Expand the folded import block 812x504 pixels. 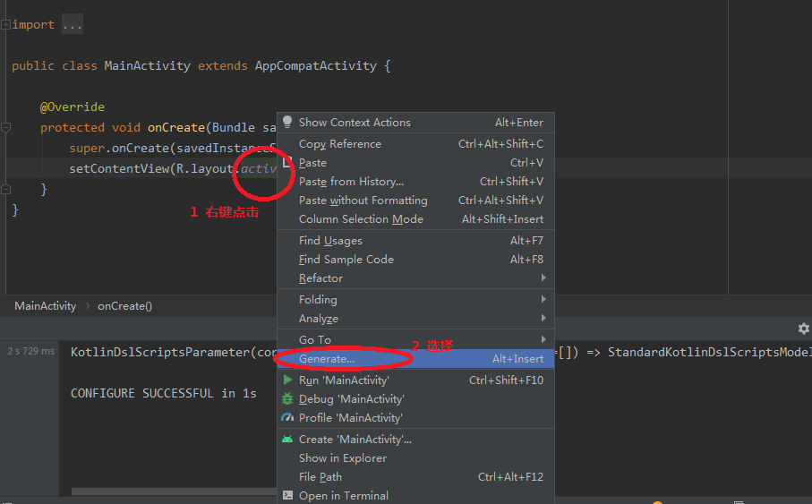pyautogui.click(x=5, y=24)
